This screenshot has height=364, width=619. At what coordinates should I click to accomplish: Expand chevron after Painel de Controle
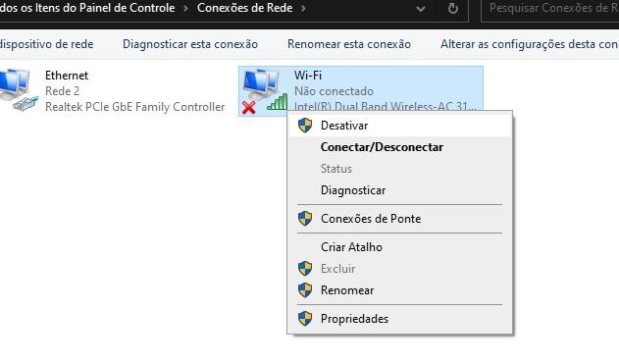(185, 8)
